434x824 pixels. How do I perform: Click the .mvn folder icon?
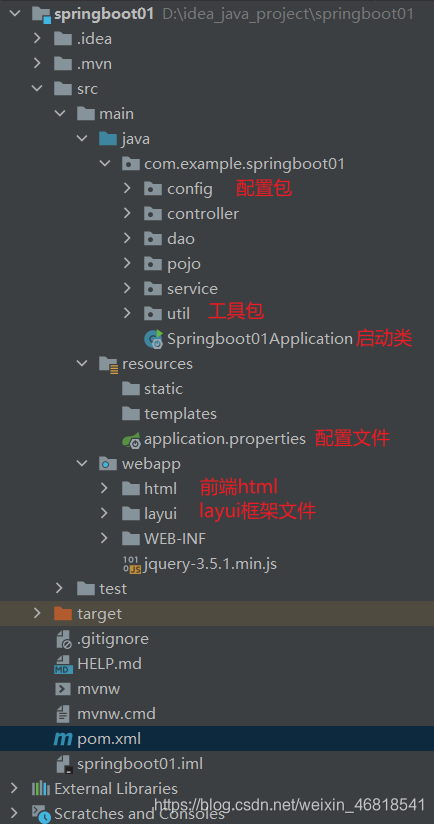click(x=63, y=64)
